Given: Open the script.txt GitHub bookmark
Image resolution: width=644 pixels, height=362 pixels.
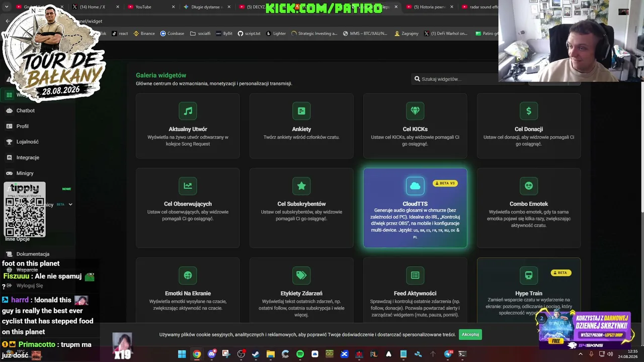Looking at the screenshot, I should point(249,34).
